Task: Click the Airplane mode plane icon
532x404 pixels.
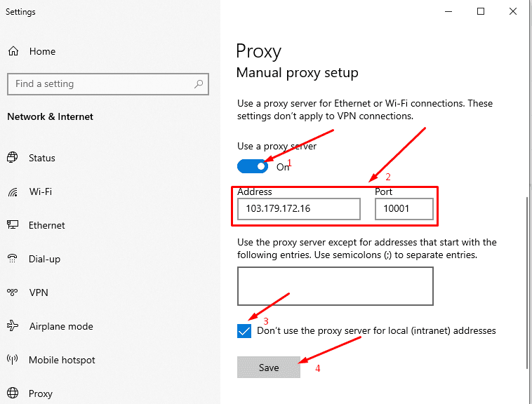Action: click(13, 325)
